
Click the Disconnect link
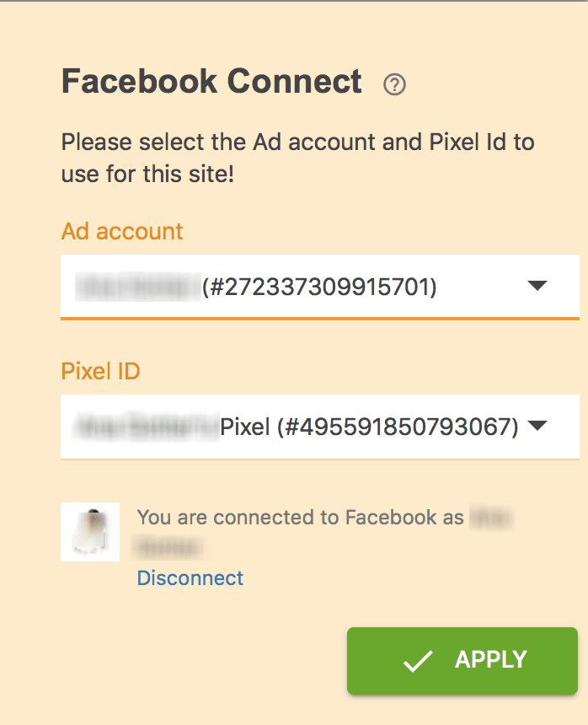pos(190,578)
